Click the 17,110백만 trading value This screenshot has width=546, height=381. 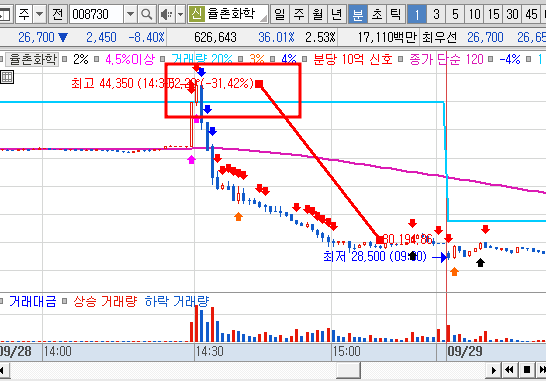tap(387, 37)
